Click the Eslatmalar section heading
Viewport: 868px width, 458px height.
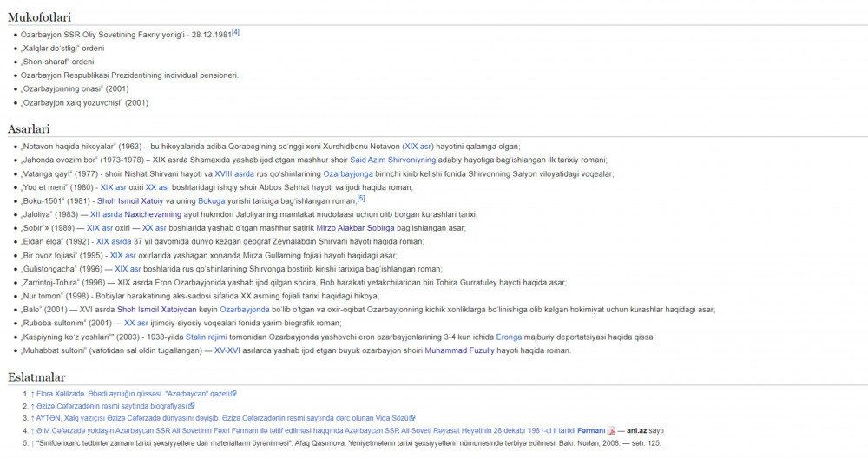tap(36, 377)
